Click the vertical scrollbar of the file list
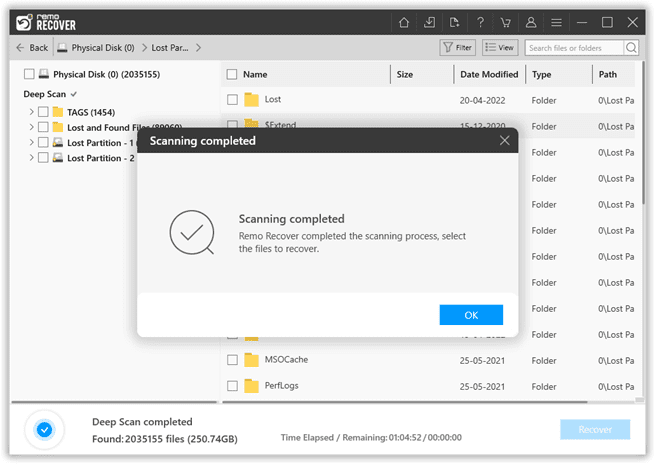Screen dimensions: 655x464 pyautogui.click(x=643, y=134)
